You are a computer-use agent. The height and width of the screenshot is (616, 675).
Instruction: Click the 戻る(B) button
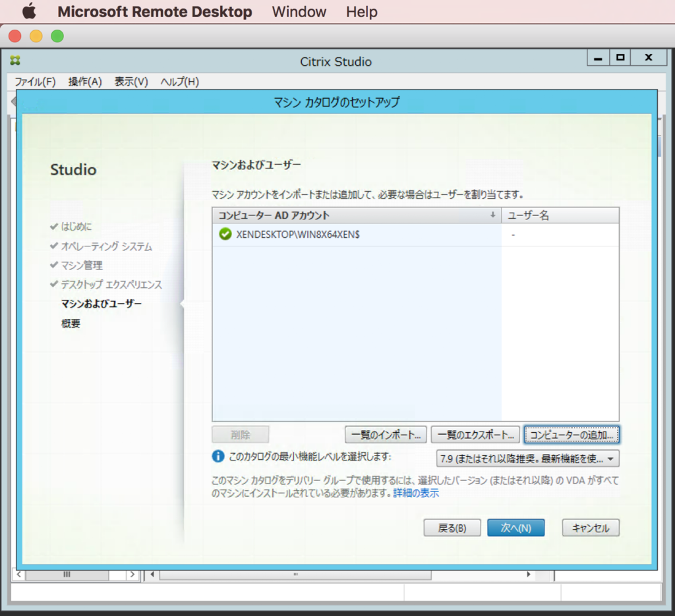452,528
